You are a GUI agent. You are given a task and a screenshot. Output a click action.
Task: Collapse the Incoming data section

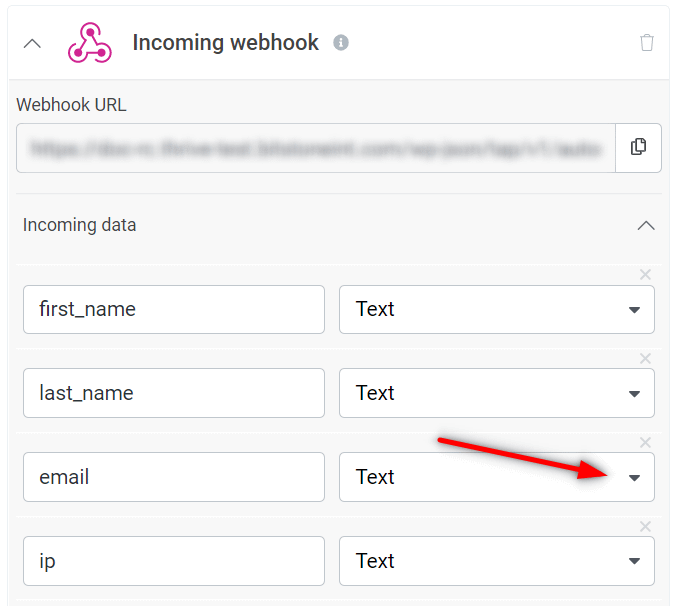point(646,225)
